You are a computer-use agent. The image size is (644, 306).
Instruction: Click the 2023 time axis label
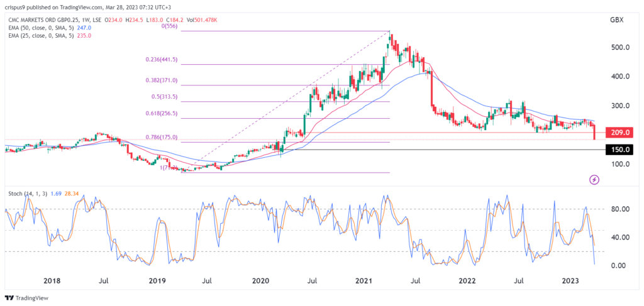(570, 281)
